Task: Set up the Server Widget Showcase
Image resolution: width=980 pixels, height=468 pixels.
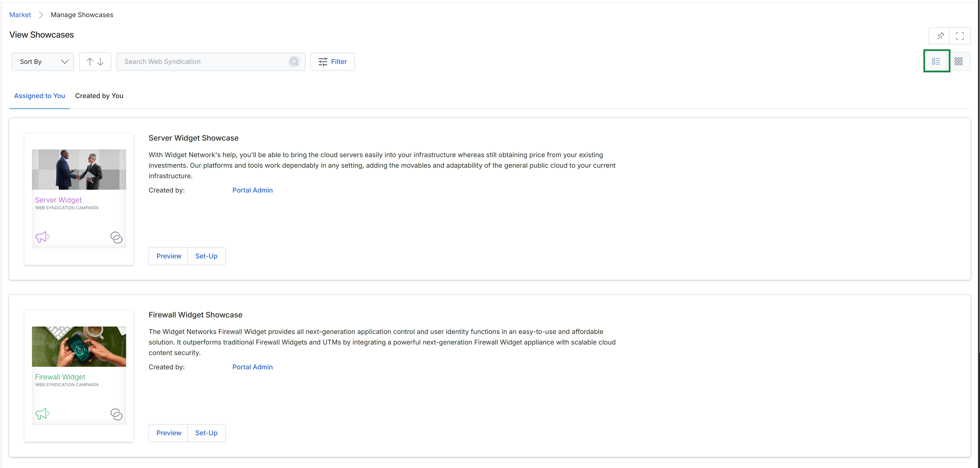Action: (x=206, y=256)
